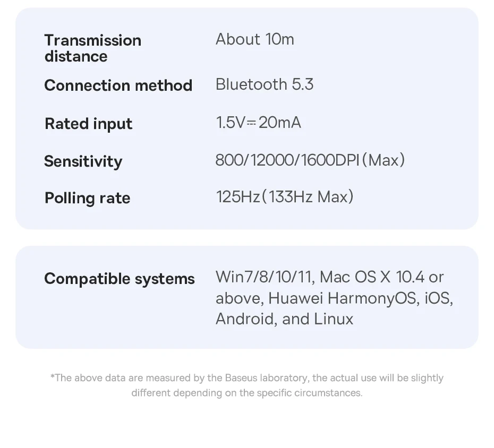This screenshot has width=494, height=448.
Task: Click the "Sensitivity" label
Action: [83, 161]
